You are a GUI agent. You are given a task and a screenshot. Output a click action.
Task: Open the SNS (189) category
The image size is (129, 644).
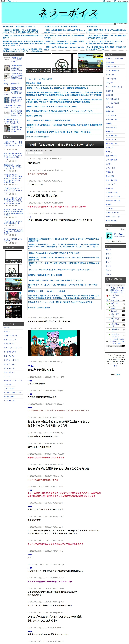point(109,83)
